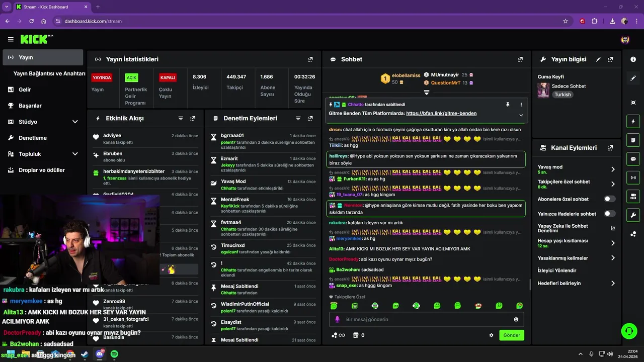644x362 pixels.
Task: Open Yayın Bağlantısı ve Anahtarı
Action: (49, 73)
